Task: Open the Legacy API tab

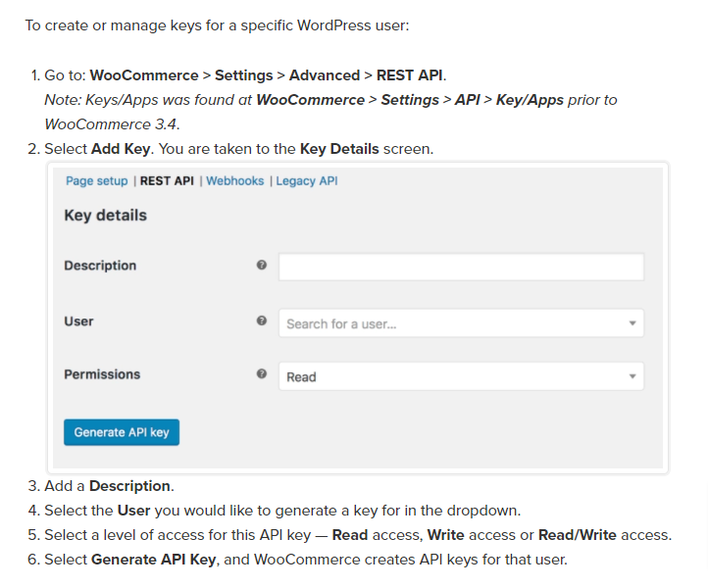Action: (307, 181)
